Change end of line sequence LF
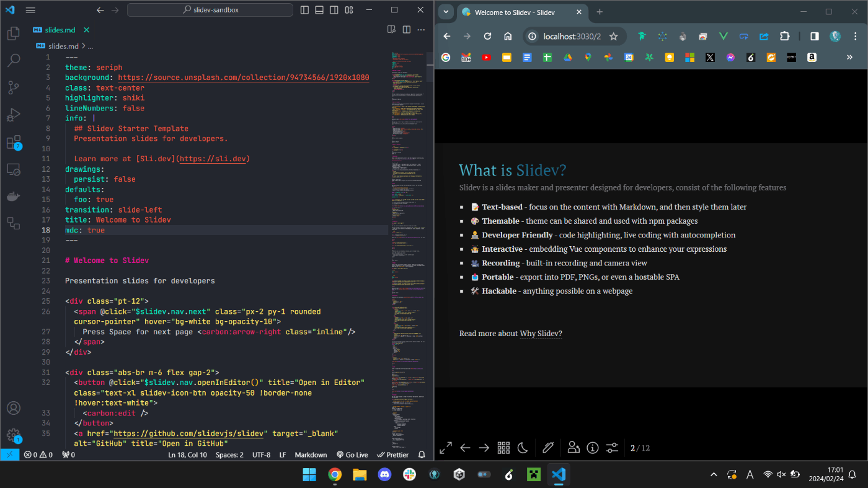The height and width of the screenshot is (488, 868). tap(283, 455)
